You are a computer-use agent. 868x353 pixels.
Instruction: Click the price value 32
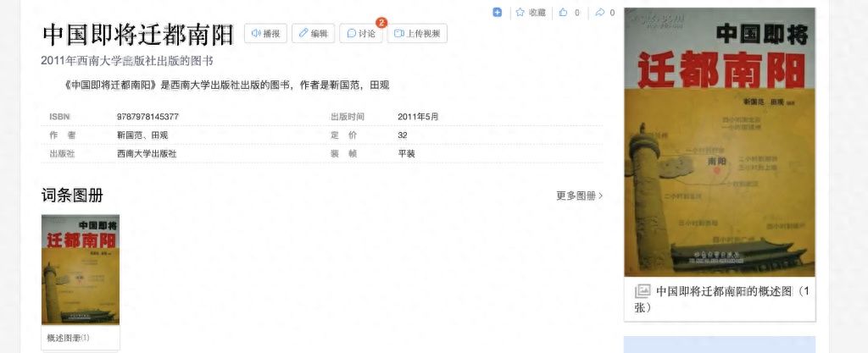pos(403,135)
